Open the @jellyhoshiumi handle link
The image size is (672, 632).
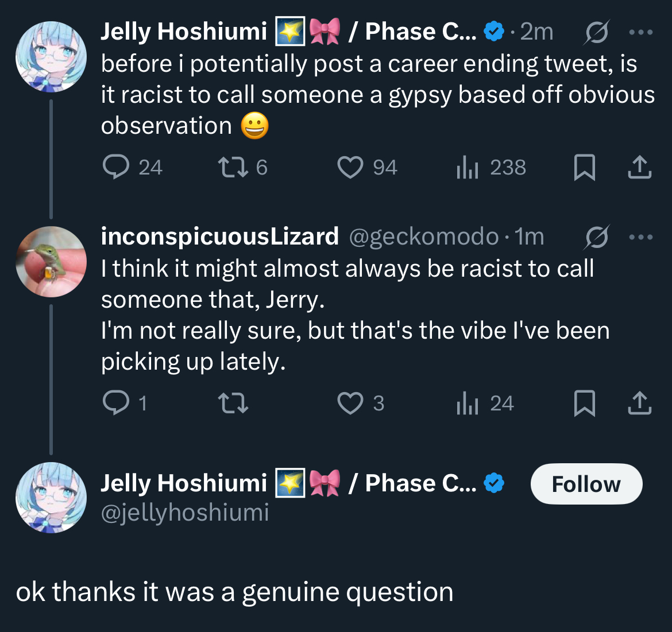(x=185, y=513)
